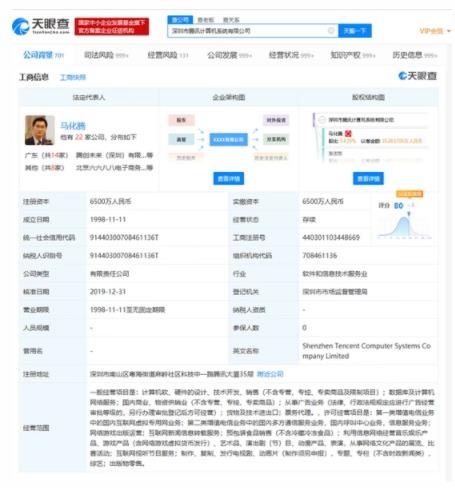Click the pink 股东 node in the structure diagram
Image resolution: width=455 pixels, height=488 pixels.
pyautogui.click(x=181, y=120)
